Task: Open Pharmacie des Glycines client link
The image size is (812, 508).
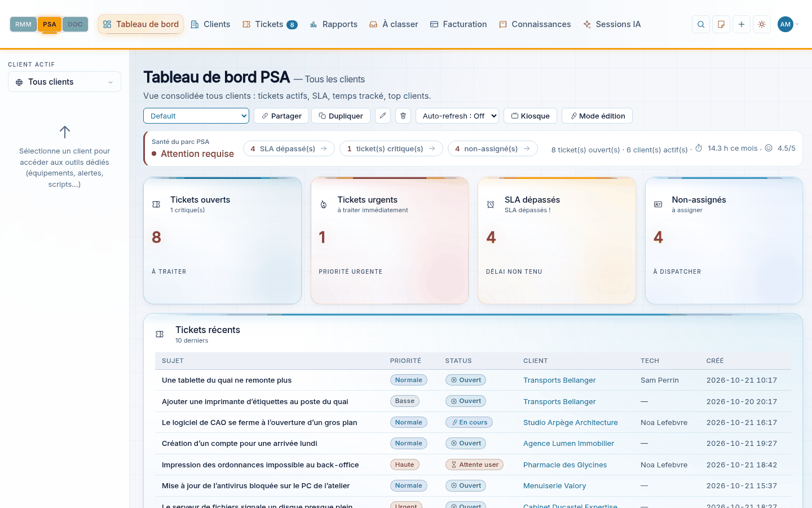Action: (565, 465)
